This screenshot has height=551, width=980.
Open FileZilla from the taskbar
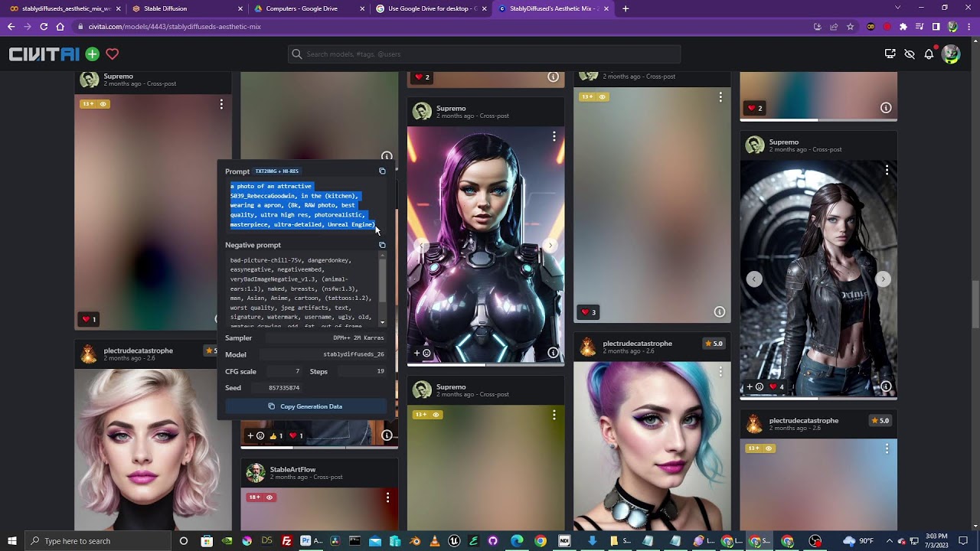pyautogui.click(x=286, y=541)
